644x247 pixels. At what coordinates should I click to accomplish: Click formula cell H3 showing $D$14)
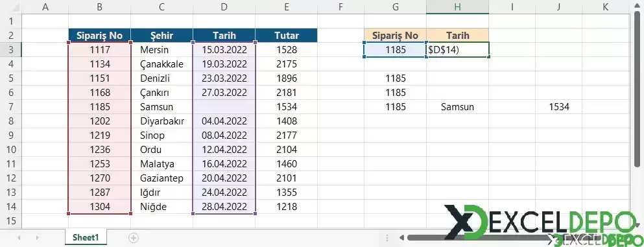pos(457,50)
